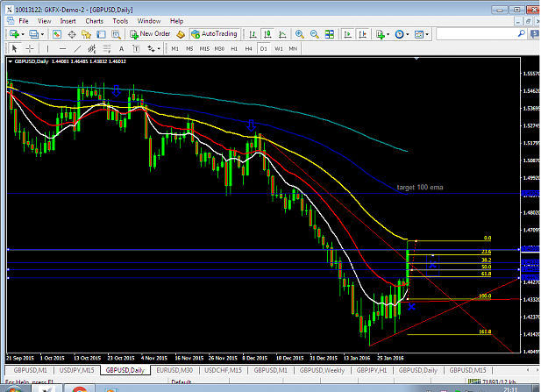
Task: Toggle the AutoTrading button
Action: pyautogui.click(x=214, y=34)
